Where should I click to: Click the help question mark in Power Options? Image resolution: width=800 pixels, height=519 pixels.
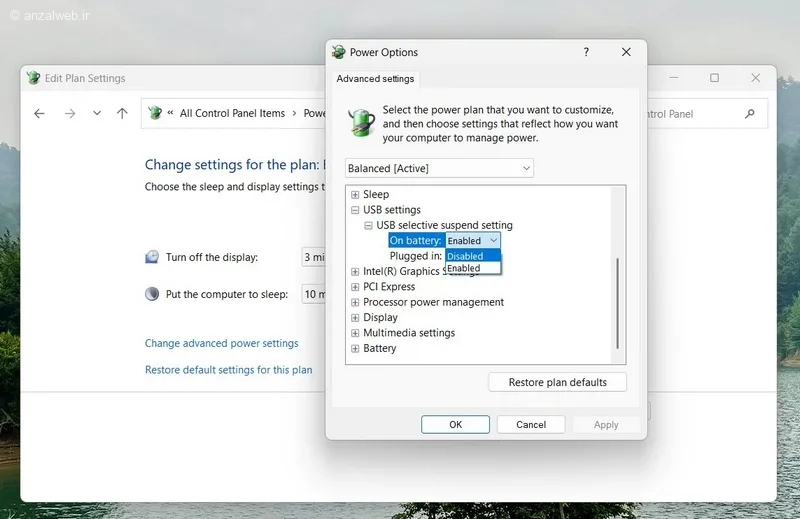(586, 52)
